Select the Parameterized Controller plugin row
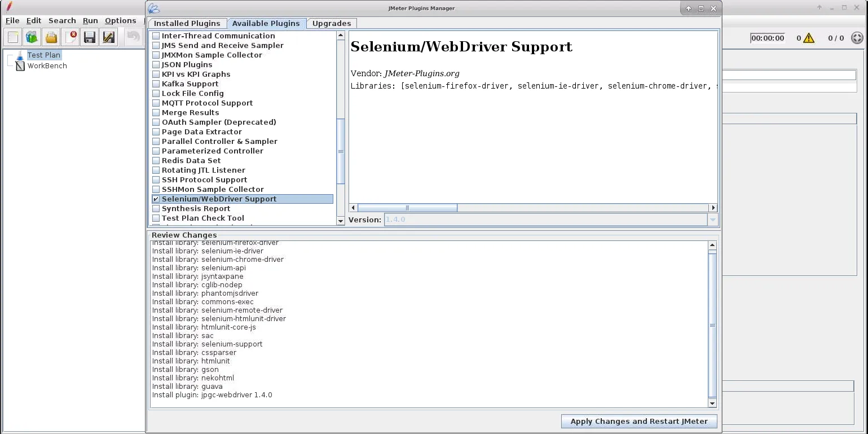Screen dimensions: 868x434 243,151
